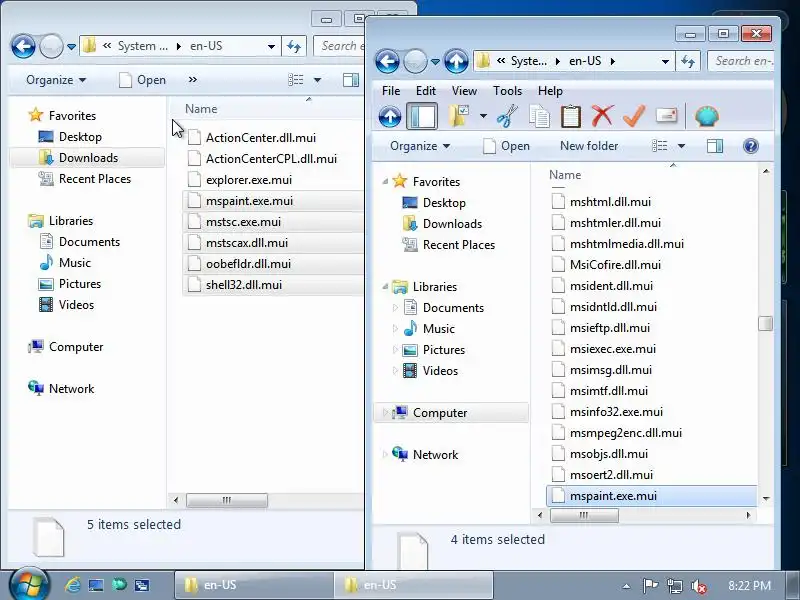The width and height of the screenshot is (800, 600).
Task: Open recent pages dropdown in front window
Action: click(x=435, y=62)
